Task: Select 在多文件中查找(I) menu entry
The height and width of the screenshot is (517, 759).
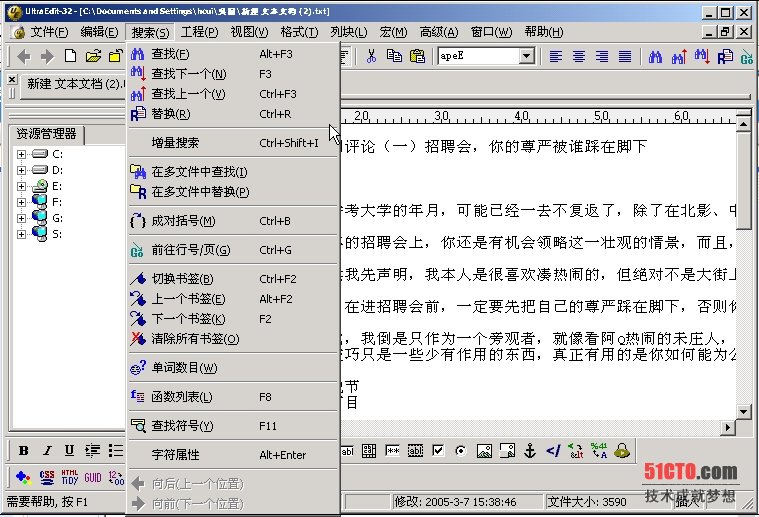Action: [x=233, y=172]
